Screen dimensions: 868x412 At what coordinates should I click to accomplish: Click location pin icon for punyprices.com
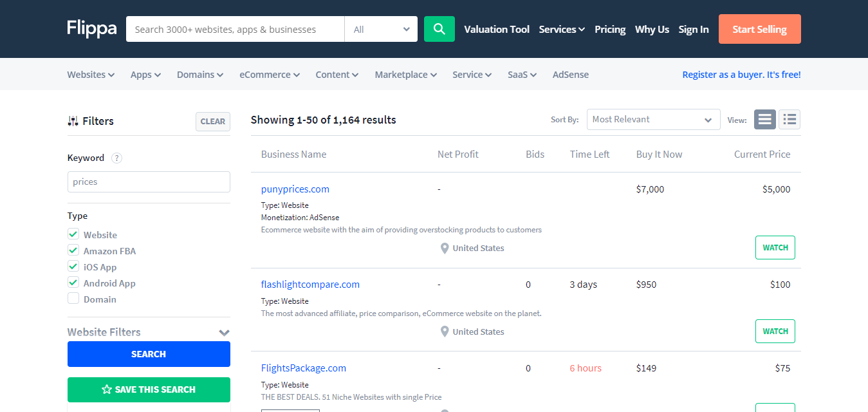[444, 248]
